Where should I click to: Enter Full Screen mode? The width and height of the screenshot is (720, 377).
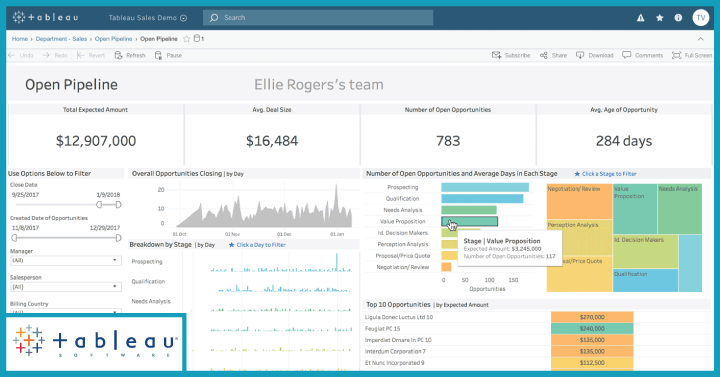click(x=692, y=55)
